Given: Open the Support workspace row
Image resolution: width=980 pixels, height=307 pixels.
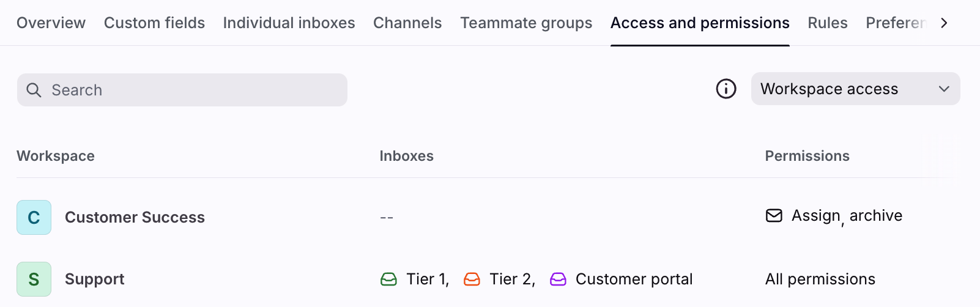Looking at the screenshot, I should tap(95, 279).
